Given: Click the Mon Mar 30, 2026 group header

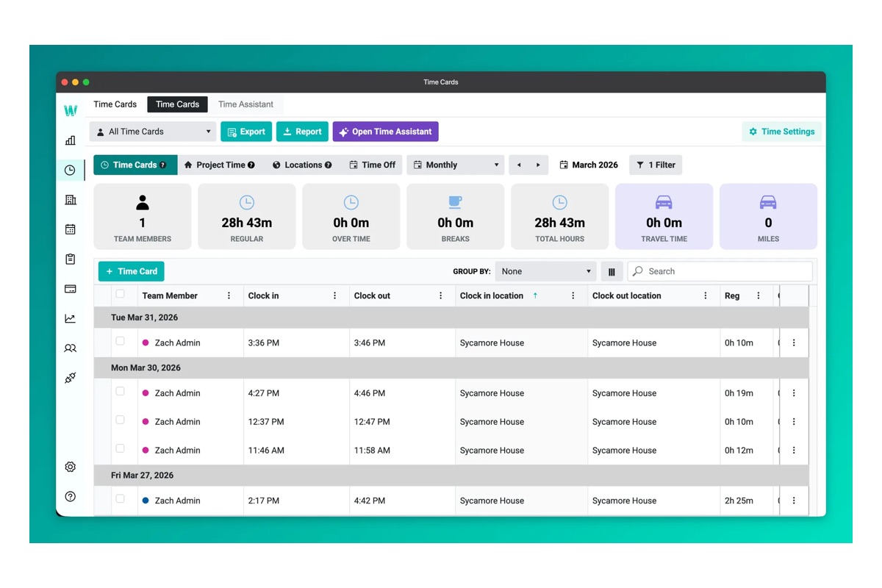Looking at the screenshot, I should [x=451, y=367].
